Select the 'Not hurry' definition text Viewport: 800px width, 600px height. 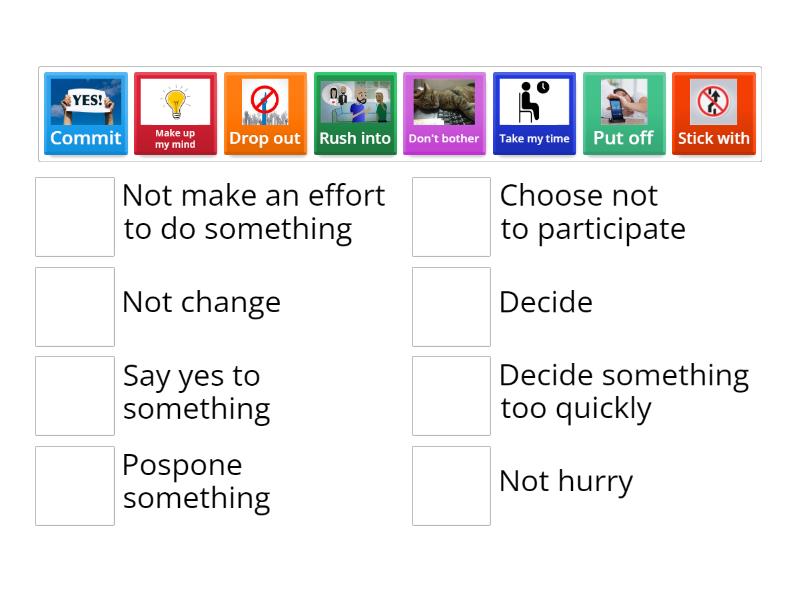click(x=566, y=481)
